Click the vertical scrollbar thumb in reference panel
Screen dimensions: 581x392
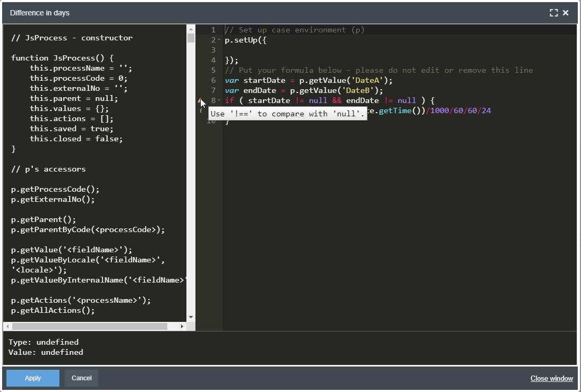(x=191, y=38)
